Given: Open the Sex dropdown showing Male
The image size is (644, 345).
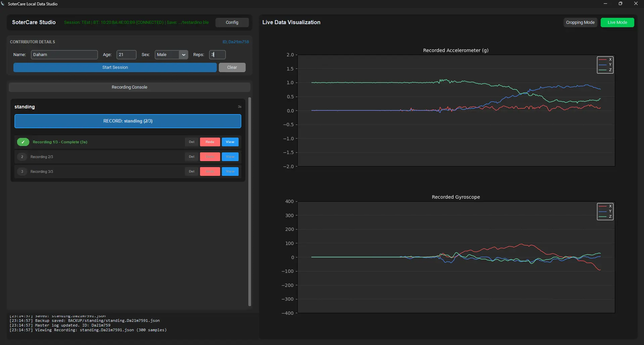Looking at the screenshot, I should pos(171,55).
